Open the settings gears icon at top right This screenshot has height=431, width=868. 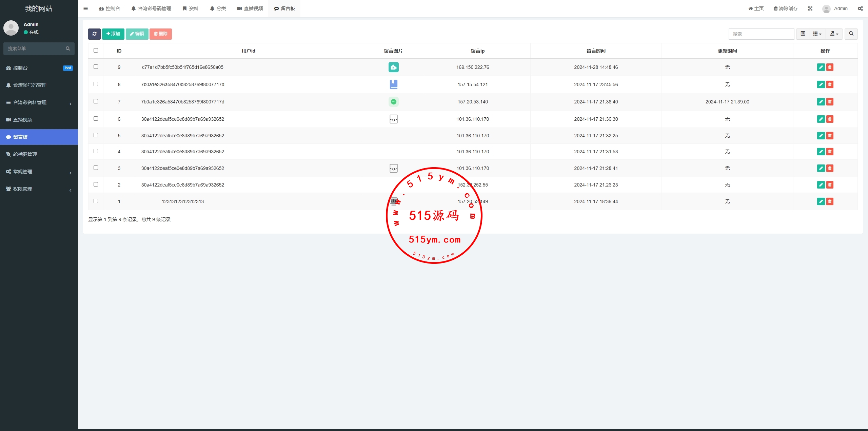860,8
